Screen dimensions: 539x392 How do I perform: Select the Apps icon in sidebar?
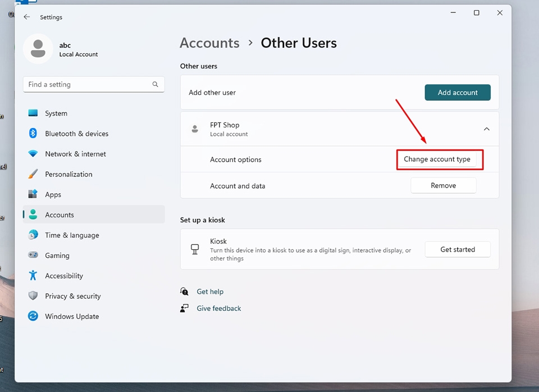click(x=33, y=194)
